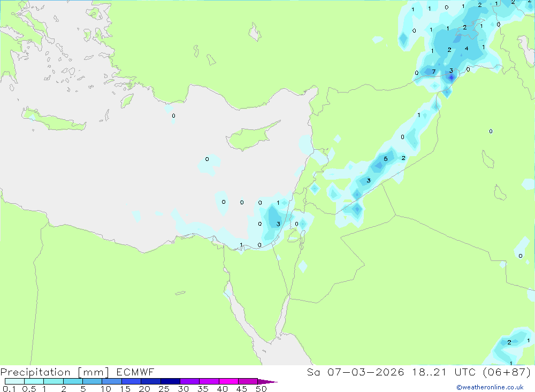This screenshot has height=392, width=535.
Task: Click the 25–30 mm legend color swatch
Action: [170, 381]
